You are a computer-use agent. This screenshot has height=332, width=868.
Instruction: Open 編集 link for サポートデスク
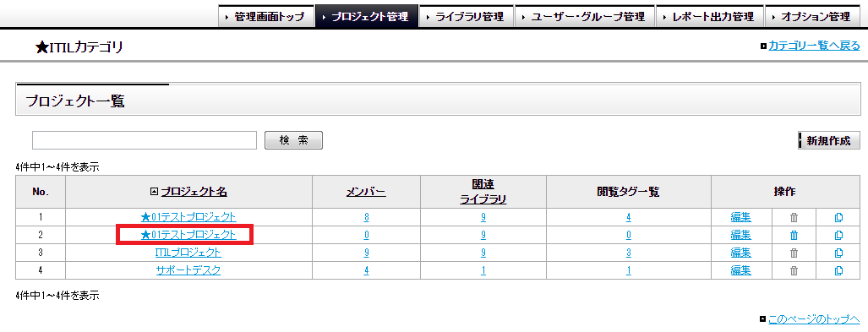coord(741,270)
